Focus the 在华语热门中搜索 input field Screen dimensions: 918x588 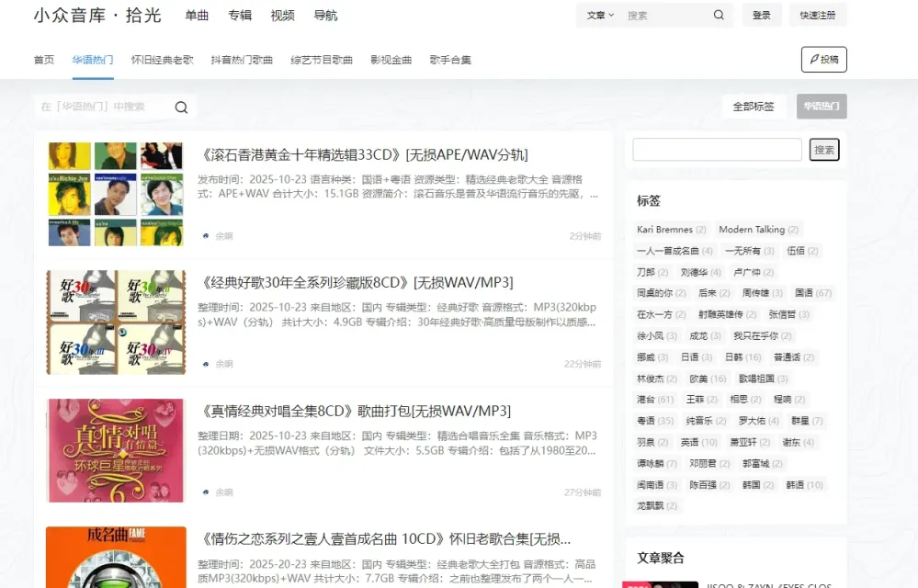click(x=103, y=107)
